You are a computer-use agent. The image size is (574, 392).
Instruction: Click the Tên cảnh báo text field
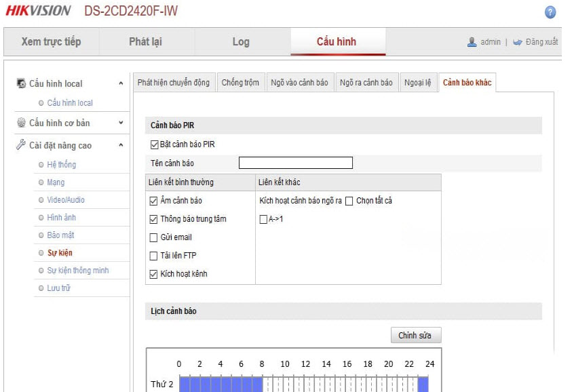[x=295, y=163]
